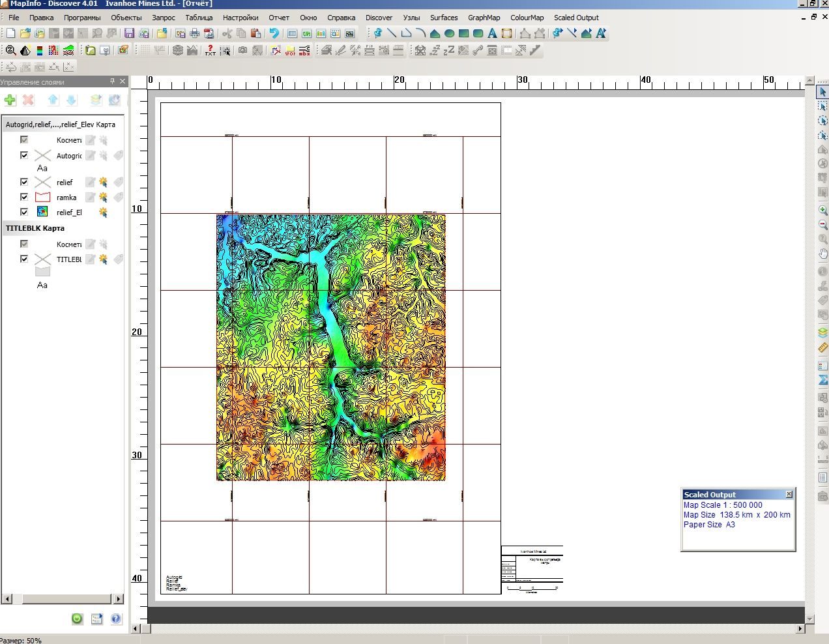Viewport: 829px width, 644px height.
Task: Select the hand Pan tool
Action: pos(822,254)
